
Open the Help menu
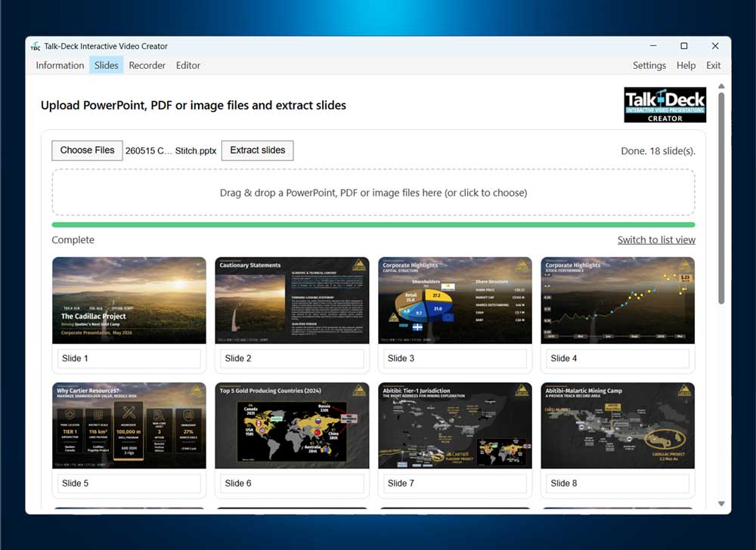[686, 66]
